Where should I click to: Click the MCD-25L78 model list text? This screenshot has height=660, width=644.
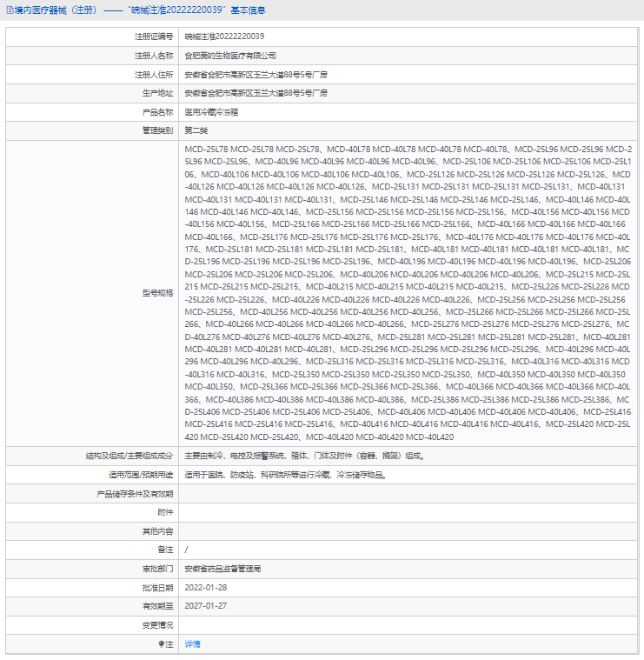pos(408,293)
